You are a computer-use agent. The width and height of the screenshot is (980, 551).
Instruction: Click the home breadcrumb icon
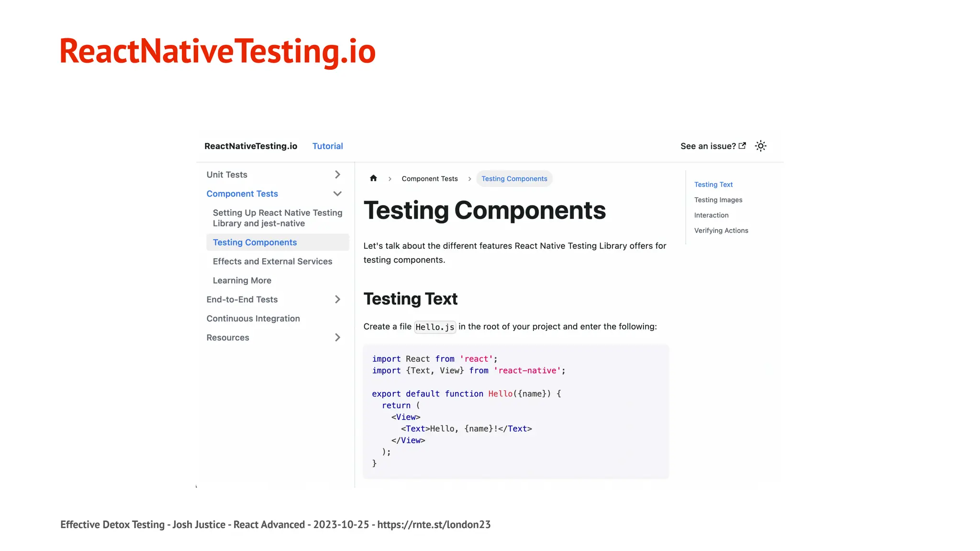tap(373, 178)
